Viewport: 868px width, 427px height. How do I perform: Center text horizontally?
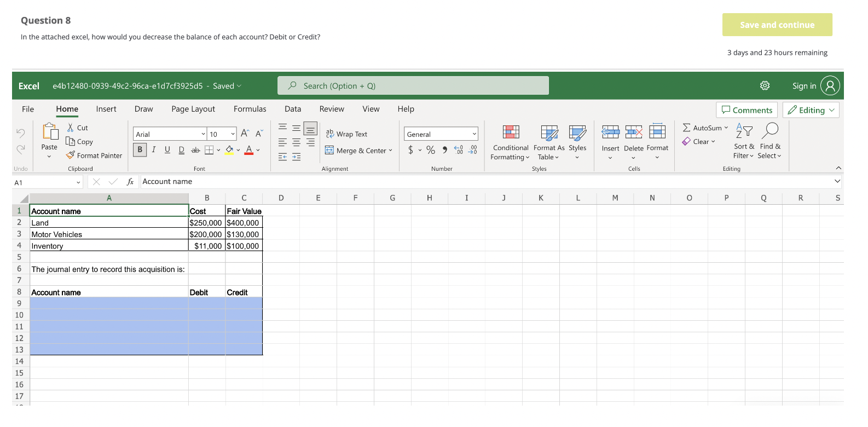(x=296, y=142)
